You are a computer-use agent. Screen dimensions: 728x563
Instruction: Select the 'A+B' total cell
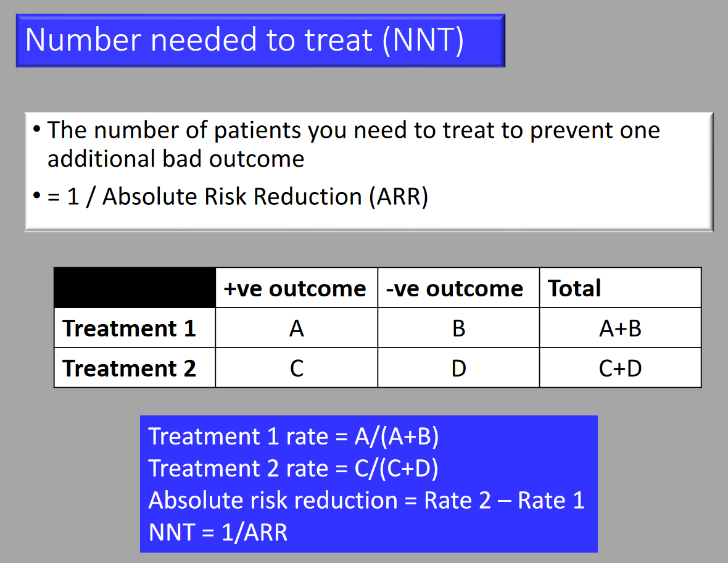coord(620,327)
